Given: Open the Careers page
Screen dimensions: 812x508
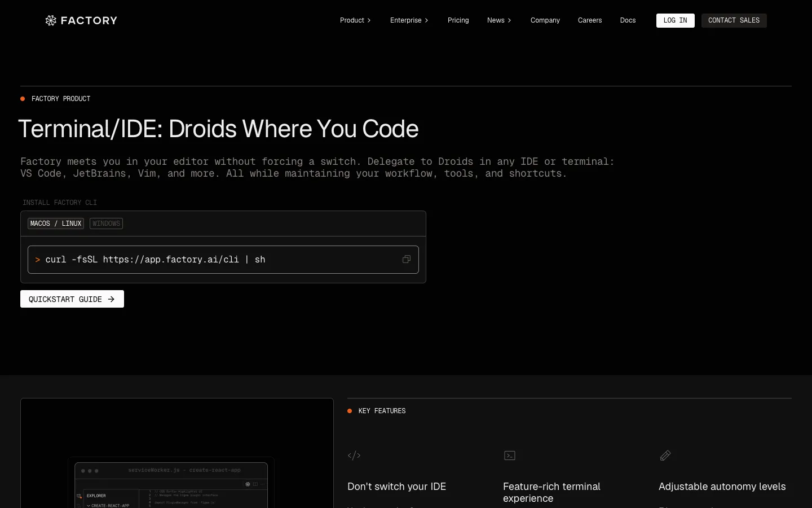Looking at the screenshot, I should tap(590, 20).
